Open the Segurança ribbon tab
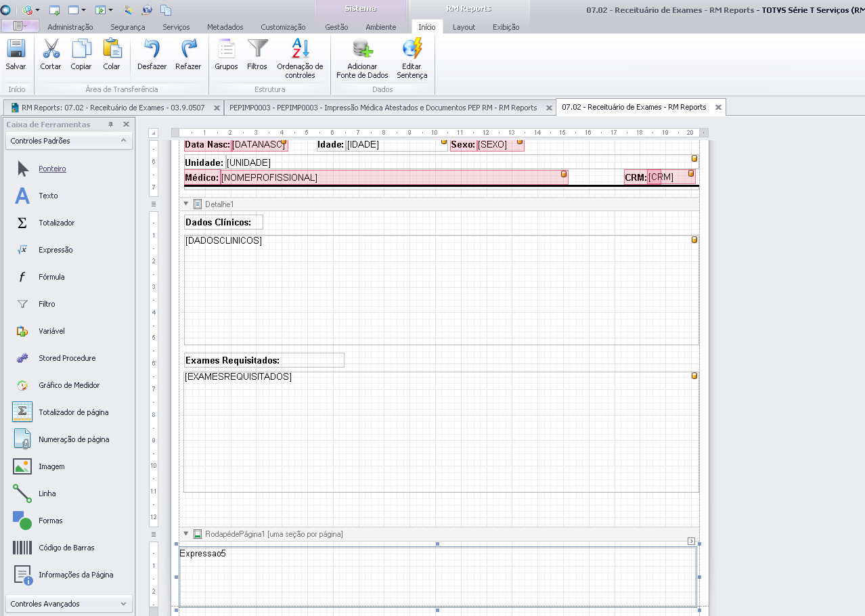 coord(128,27)
